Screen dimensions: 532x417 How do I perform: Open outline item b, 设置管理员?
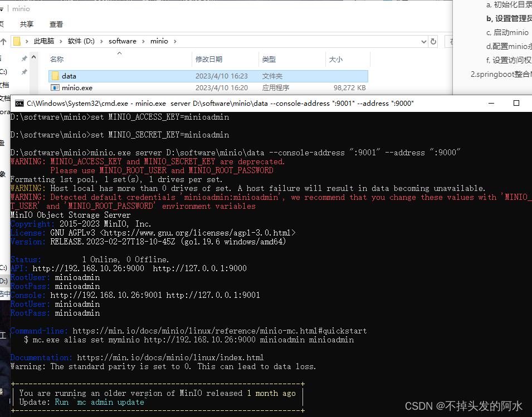tap(509, 18)
